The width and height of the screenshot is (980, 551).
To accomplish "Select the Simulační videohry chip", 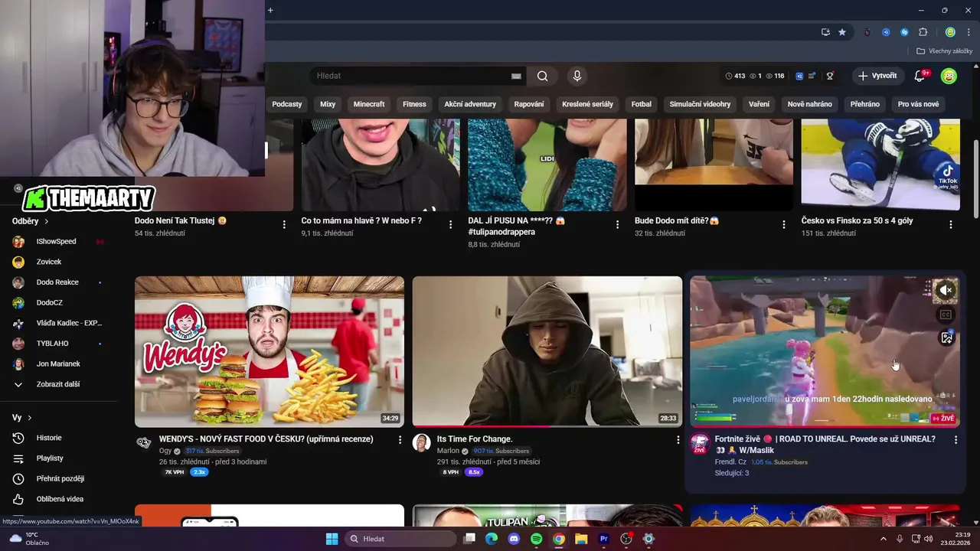I will (x=700, y=104).
